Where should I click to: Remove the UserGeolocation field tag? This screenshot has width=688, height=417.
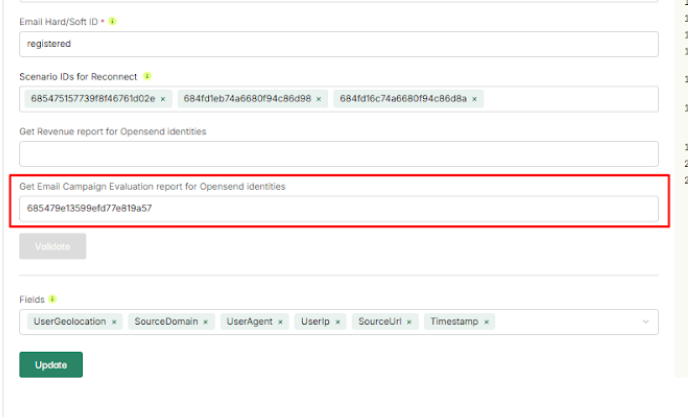coord(114,322)
